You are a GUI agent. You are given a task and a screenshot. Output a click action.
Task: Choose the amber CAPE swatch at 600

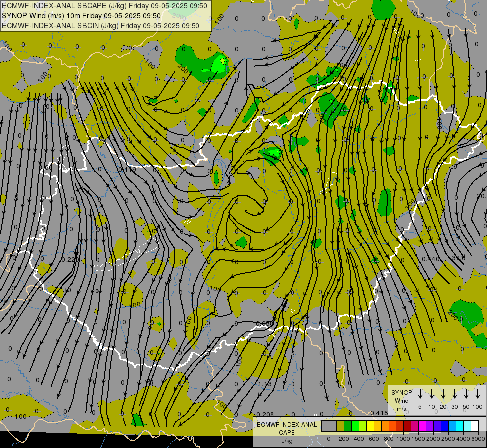coord(378,426)
